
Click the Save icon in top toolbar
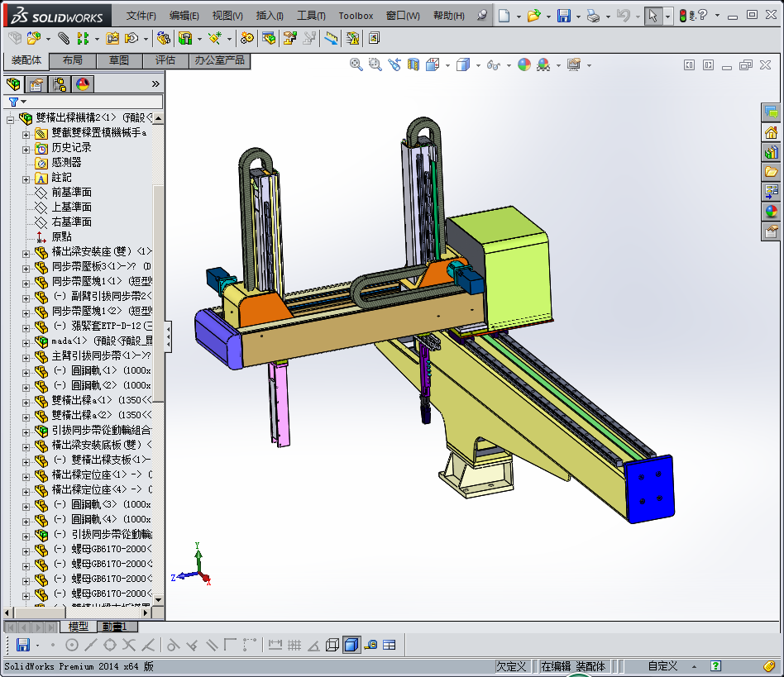[564, 16]
